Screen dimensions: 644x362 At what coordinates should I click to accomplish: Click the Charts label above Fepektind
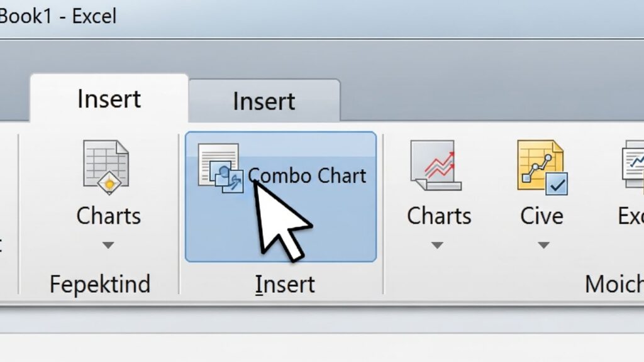click(107, 216)
